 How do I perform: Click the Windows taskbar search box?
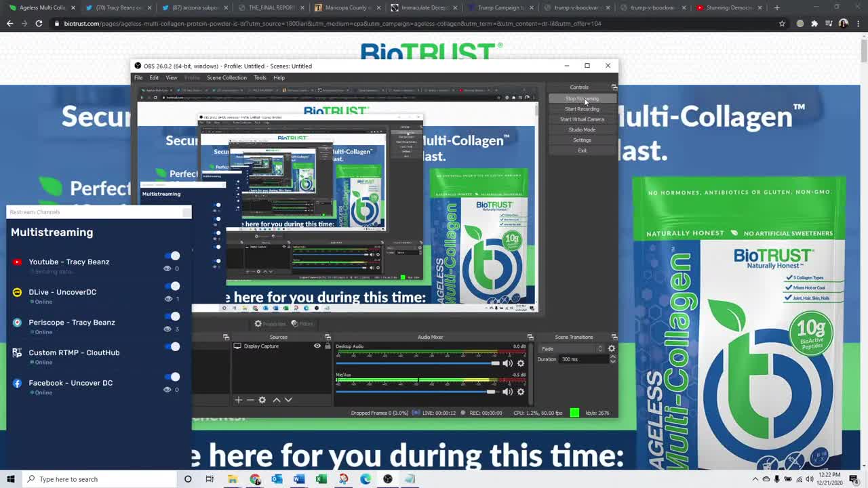pos(99,479)
